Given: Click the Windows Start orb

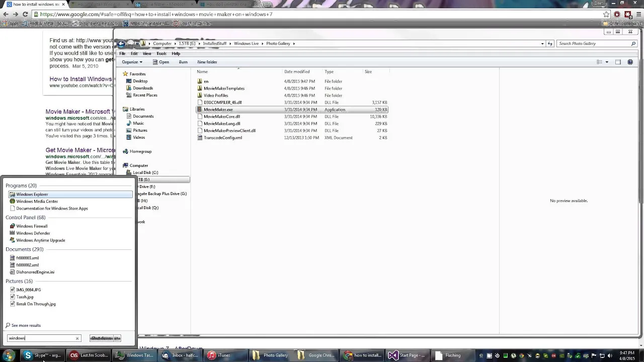Looking at the screenshot, I should (9, 356).
